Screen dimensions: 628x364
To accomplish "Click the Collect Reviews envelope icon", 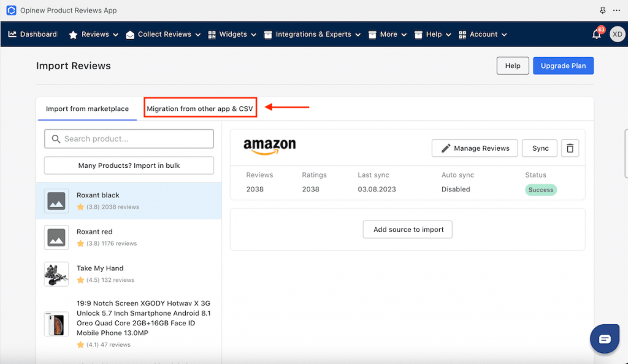I will [x=130, y=35].
